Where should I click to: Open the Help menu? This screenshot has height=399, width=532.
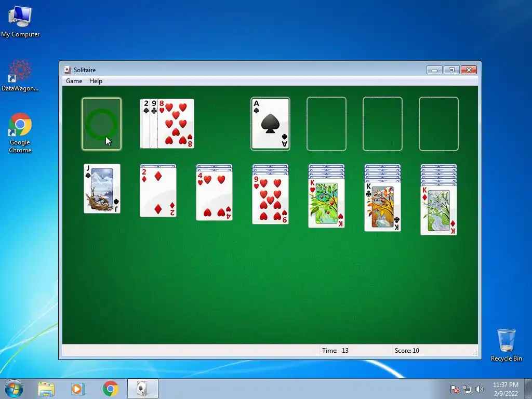click(x=96, y=81)
